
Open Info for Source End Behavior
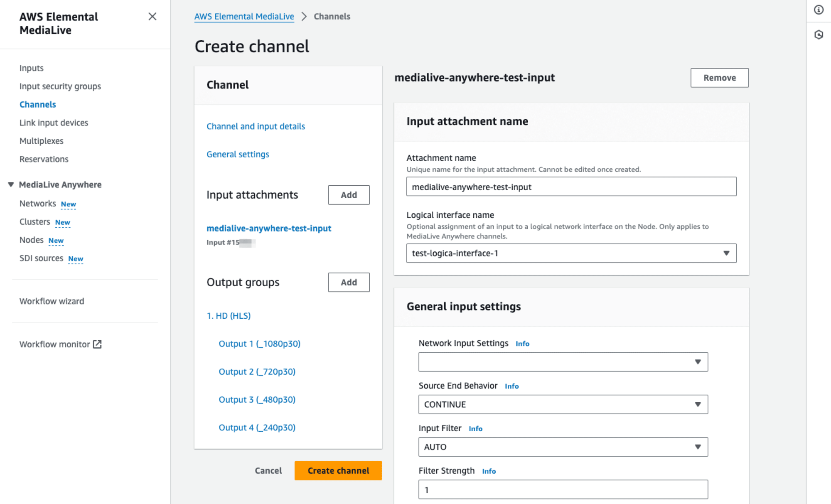click(x=512, y=386)
